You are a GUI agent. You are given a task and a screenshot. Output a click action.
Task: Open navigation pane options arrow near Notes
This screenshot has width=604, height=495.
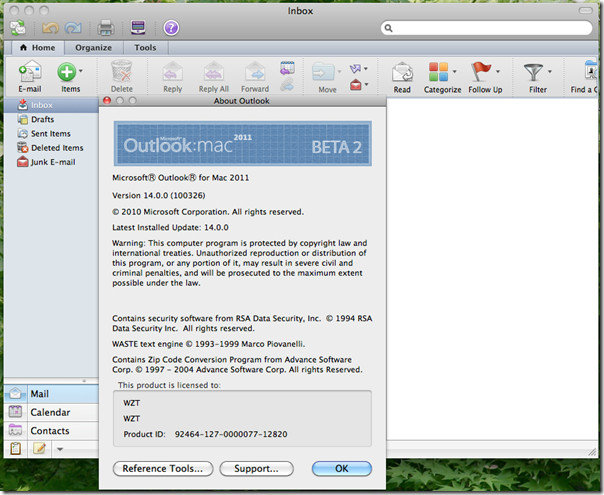60,449
